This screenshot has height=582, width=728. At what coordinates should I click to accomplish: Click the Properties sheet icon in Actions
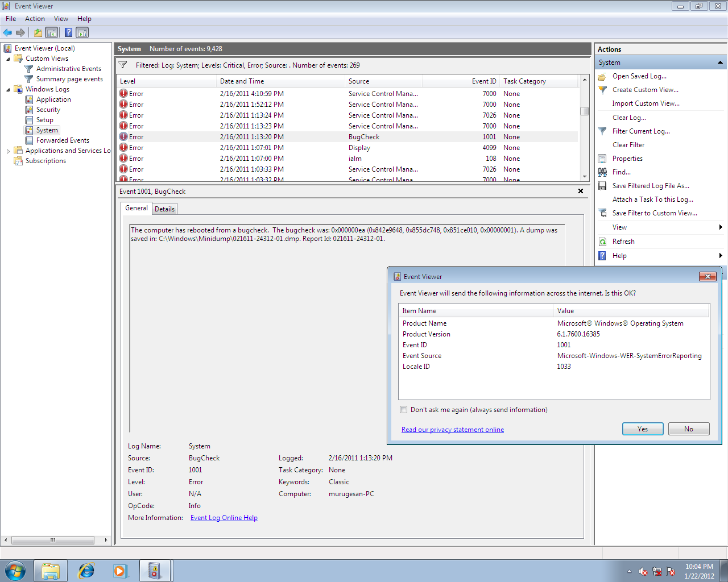tap(602, 159)
